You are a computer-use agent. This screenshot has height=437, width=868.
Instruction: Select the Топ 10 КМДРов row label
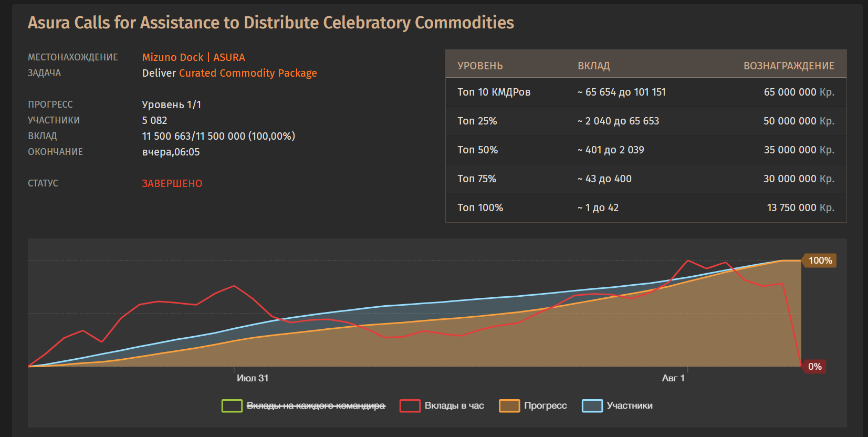click(494, 92)
